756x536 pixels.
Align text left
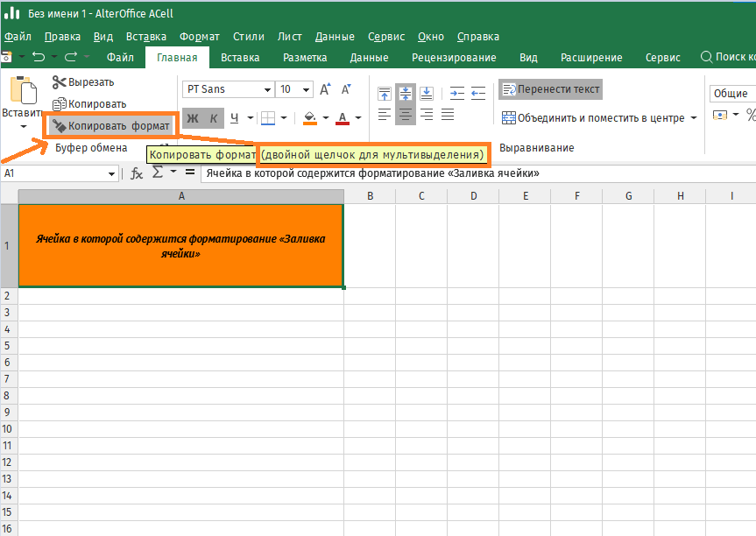385,115
